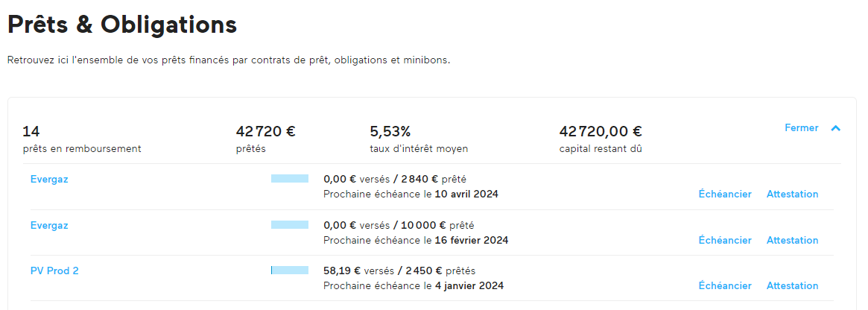Image resolution: width=868 pixels, height=310 pixels.
Task: Open the Evergaz loan of 10 000 €
Action: 49,225
